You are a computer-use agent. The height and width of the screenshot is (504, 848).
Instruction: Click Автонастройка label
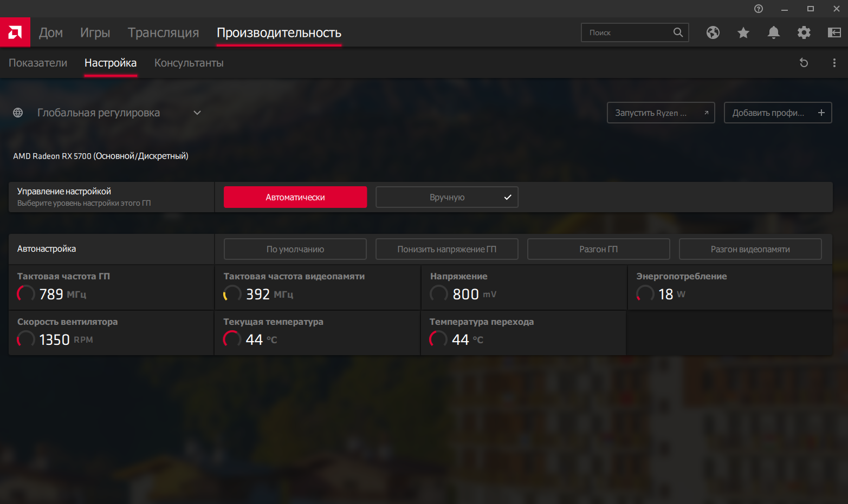point(47,249)
